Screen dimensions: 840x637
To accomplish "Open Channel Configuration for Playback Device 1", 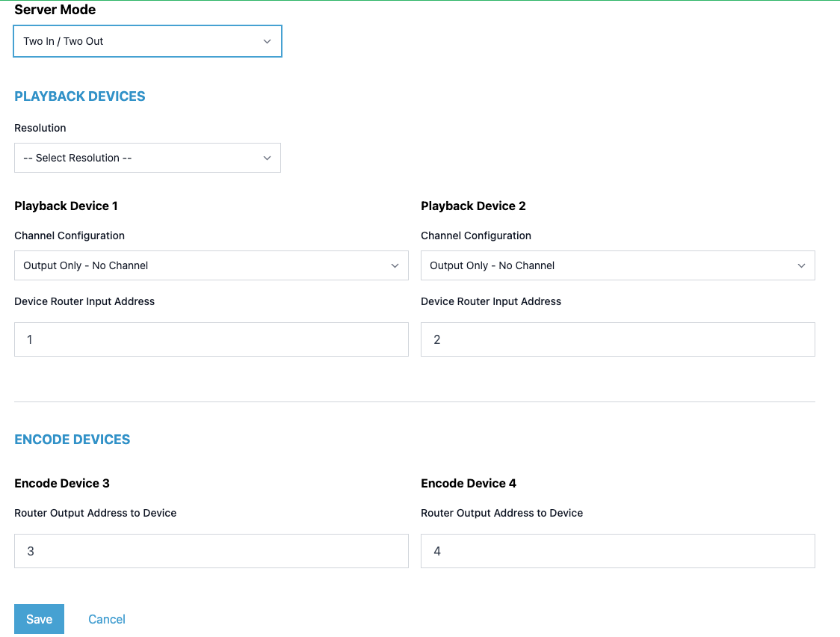I will pyautogui.click(x=211, y=265).
